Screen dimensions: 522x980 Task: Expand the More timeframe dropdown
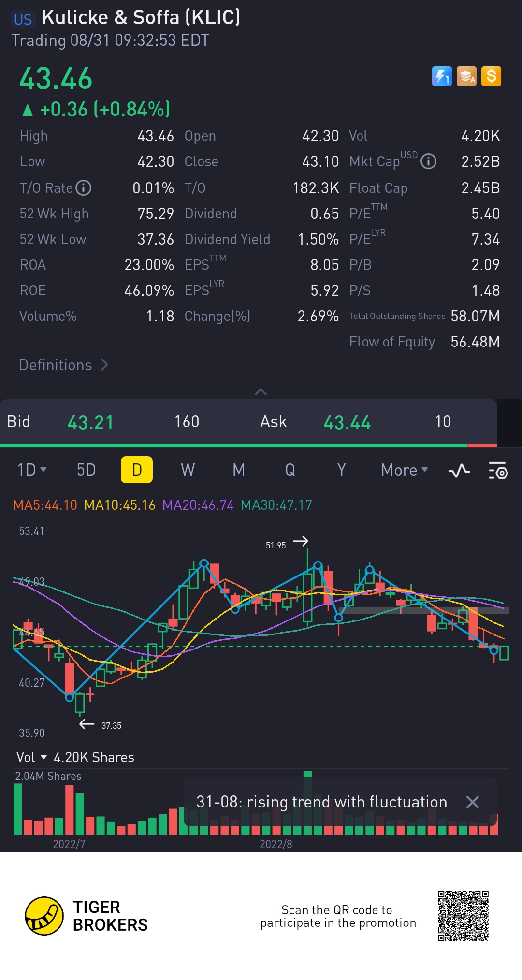coord(405,470)
